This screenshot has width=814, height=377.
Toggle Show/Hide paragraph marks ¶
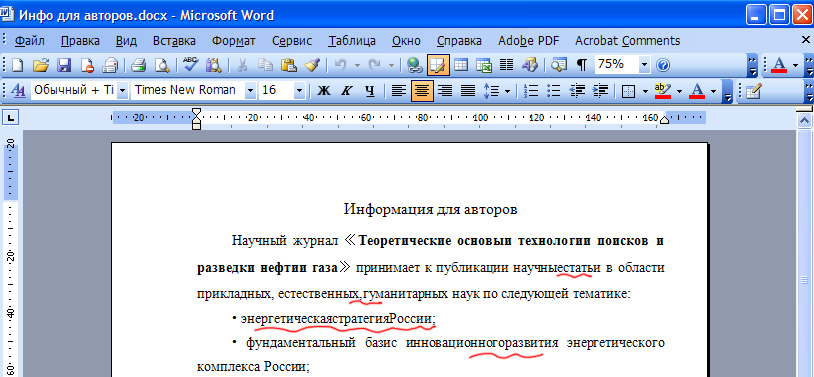point(582,65)
